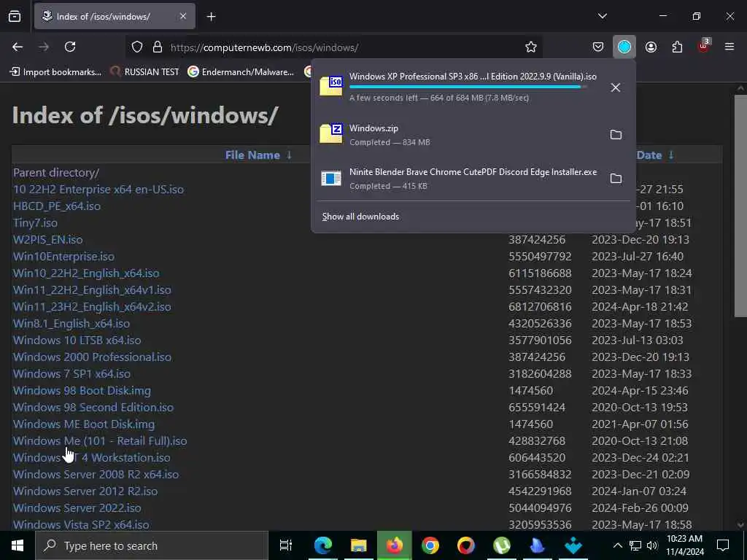
Task: Click the site security padlock icon
Action: coord(158,47)
